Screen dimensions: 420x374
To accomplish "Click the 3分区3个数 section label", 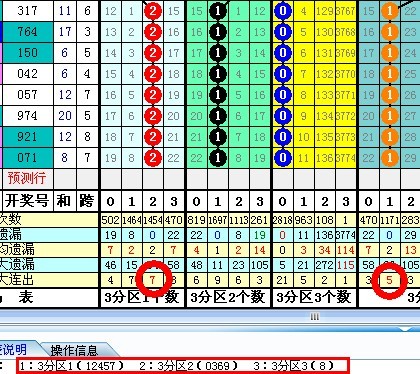I will click(314, 297).
